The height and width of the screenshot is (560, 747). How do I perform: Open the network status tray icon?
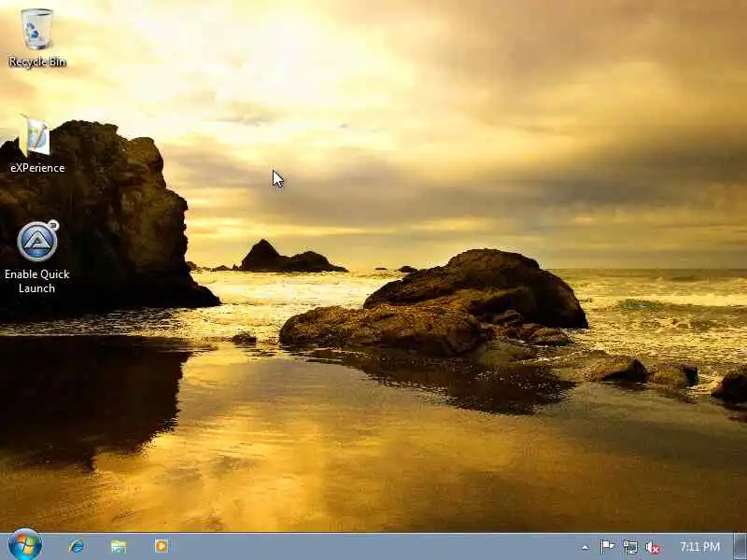click(x=629, y=547)
